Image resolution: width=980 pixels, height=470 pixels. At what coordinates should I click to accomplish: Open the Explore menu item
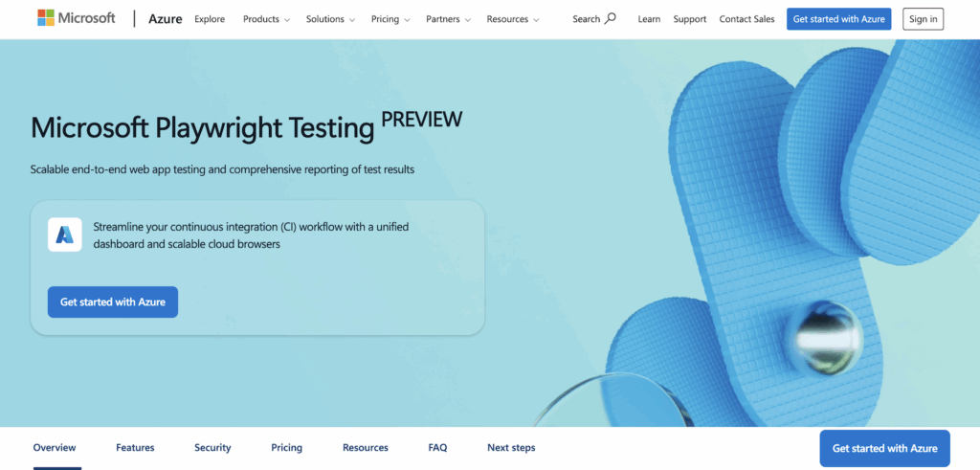pyautogui.click(x=210, y=19)
